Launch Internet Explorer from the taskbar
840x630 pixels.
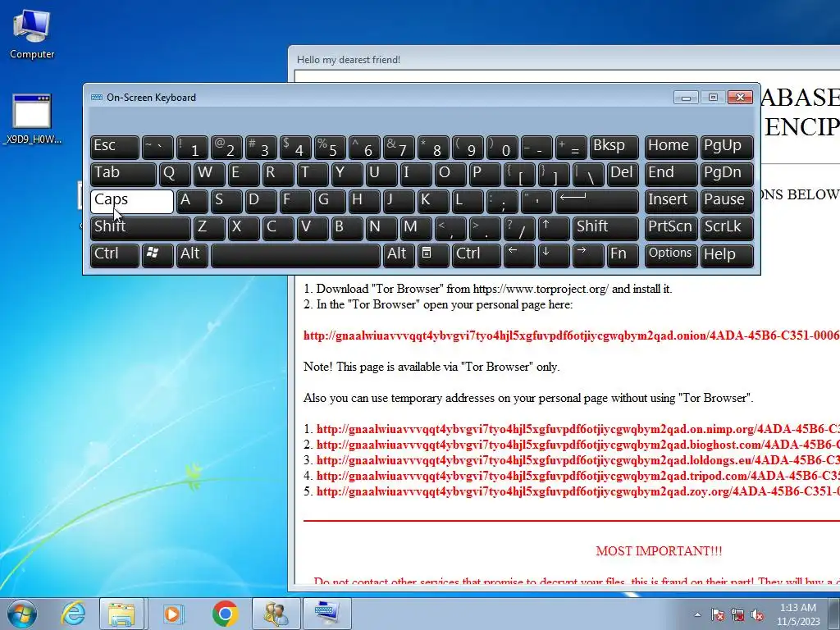click(x=73, y=614)
